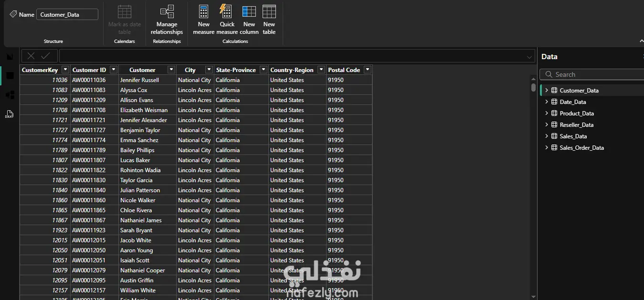Create a New measure
This screenshot has height=300, width=644.
coord(203,20)
